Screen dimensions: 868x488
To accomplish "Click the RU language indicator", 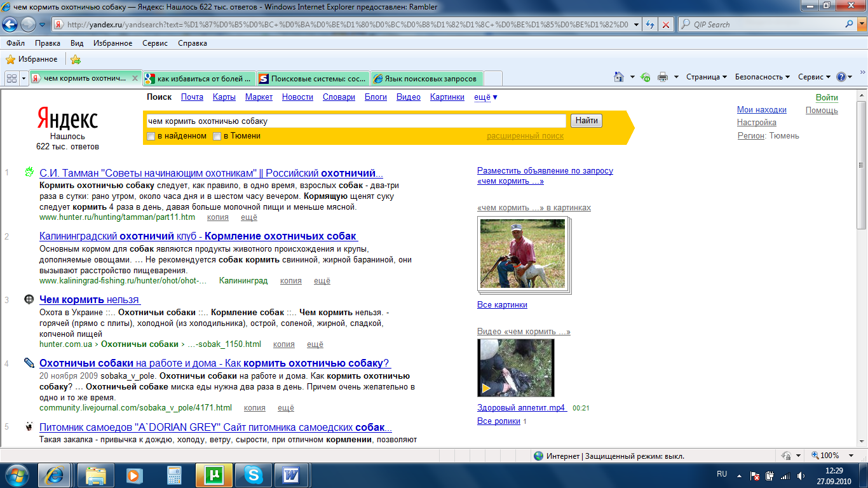I will (x=722, y=474).
